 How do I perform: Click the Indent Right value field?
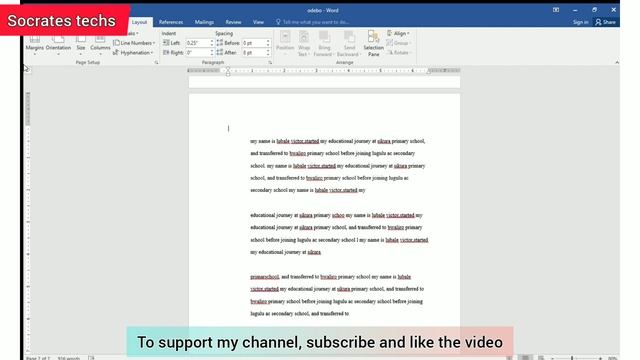pyautogui.click(x=198, y=53)
